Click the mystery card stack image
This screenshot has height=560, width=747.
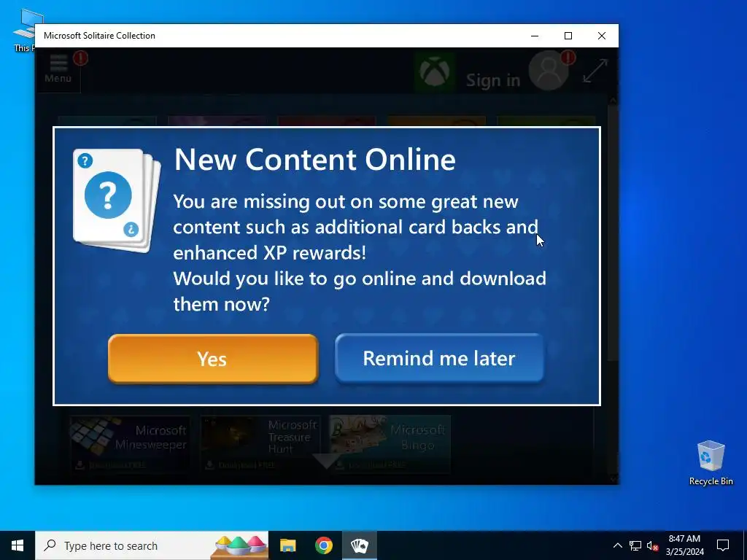(117, 200)
